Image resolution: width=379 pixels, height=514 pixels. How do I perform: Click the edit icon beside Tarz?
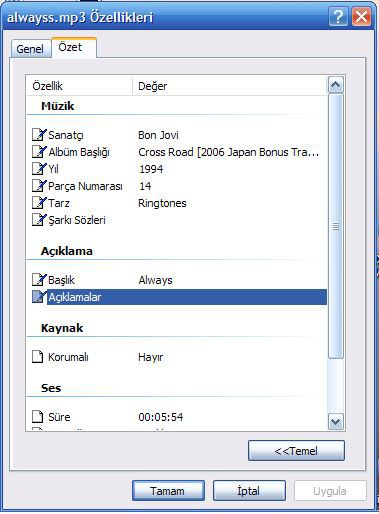39,203
